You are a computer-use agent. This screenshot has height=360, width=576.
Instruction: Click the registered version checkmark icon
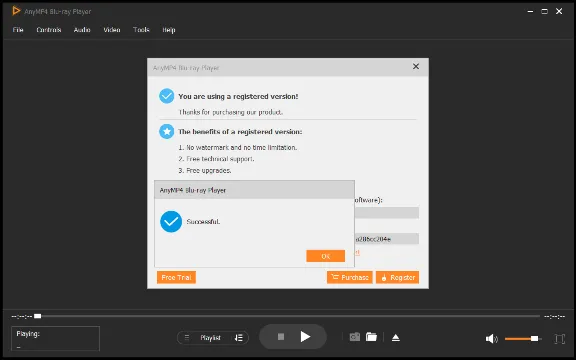coord(166,96)
